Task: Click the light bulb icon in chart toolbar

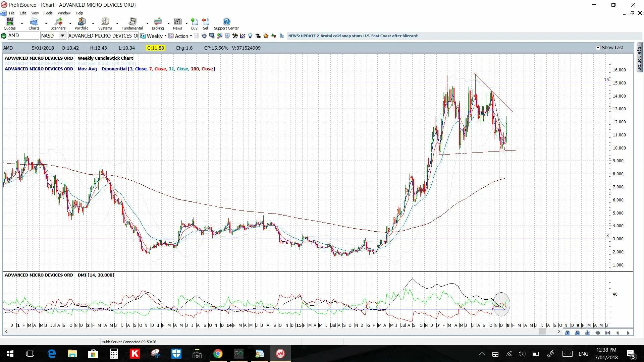Action: [250, 36]
